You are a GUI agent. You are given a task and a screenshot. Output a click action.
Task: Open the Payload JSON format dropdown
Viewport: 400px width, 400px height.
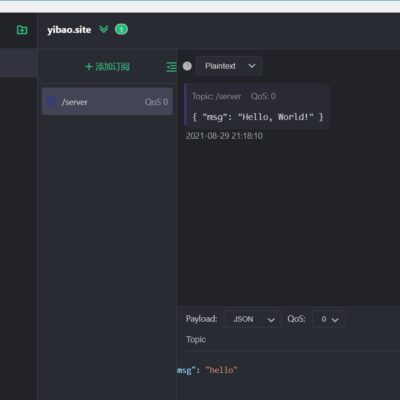tap(253, 319)
